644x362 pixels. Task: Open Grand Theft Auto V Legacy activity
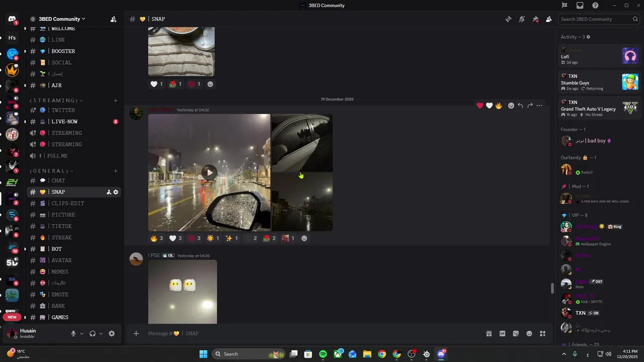coord(599,108)
